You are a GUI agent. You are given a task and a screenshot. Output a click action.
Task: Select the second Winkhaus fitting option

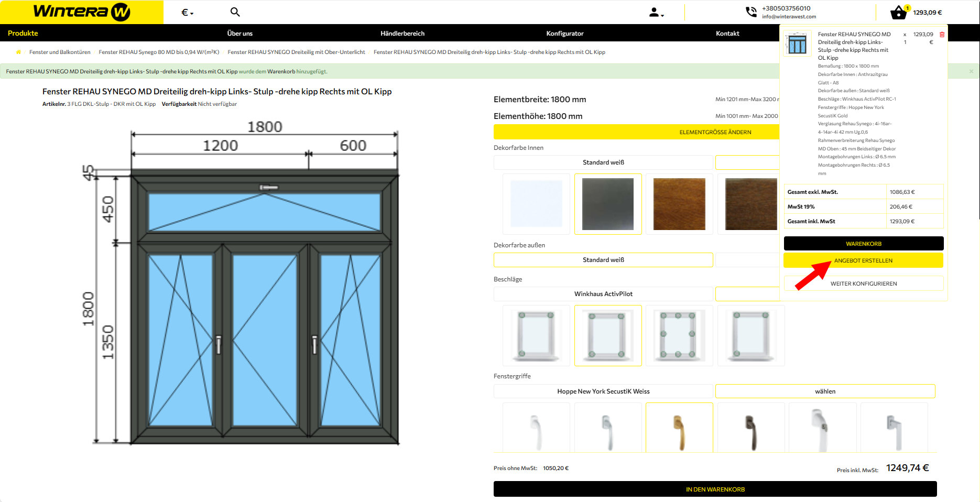click(608, 335)
